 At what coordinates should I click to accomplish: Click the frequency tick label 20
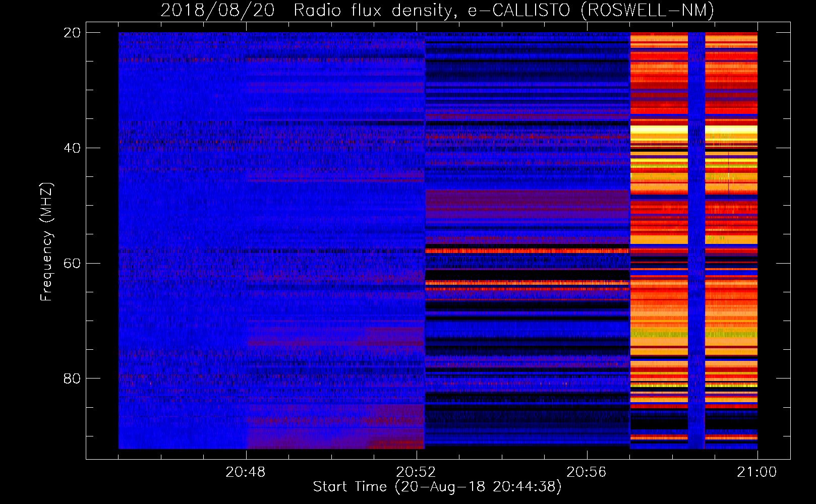[72, 33]
